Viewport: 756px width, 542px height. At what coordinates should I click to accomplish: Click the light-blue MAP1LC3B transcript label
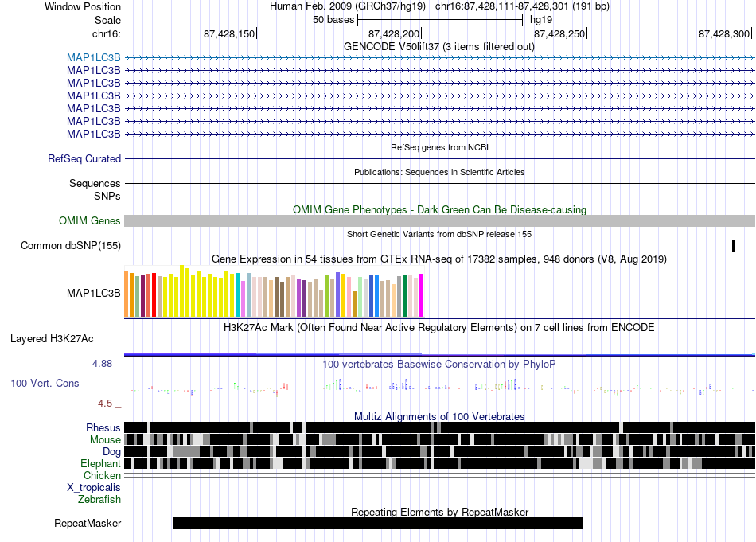click(x=94, y=58)
